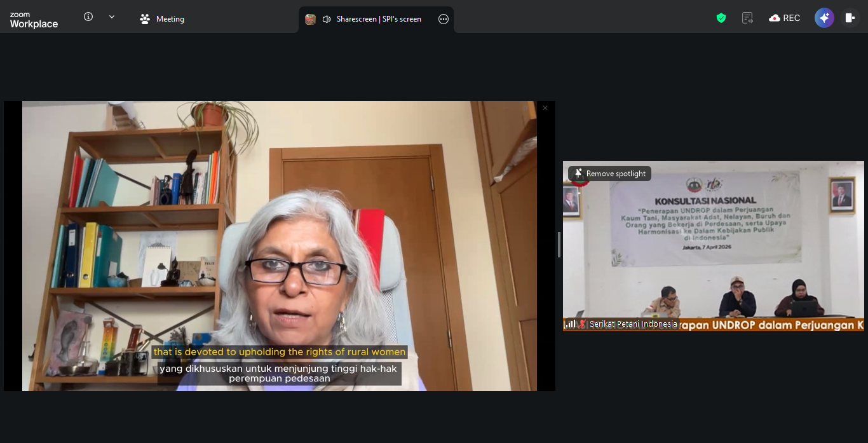This screenshot has width=868, height=443.
Task: Click the spotlight pin icon
Action: pyautogui.click(x=578, y=174)
